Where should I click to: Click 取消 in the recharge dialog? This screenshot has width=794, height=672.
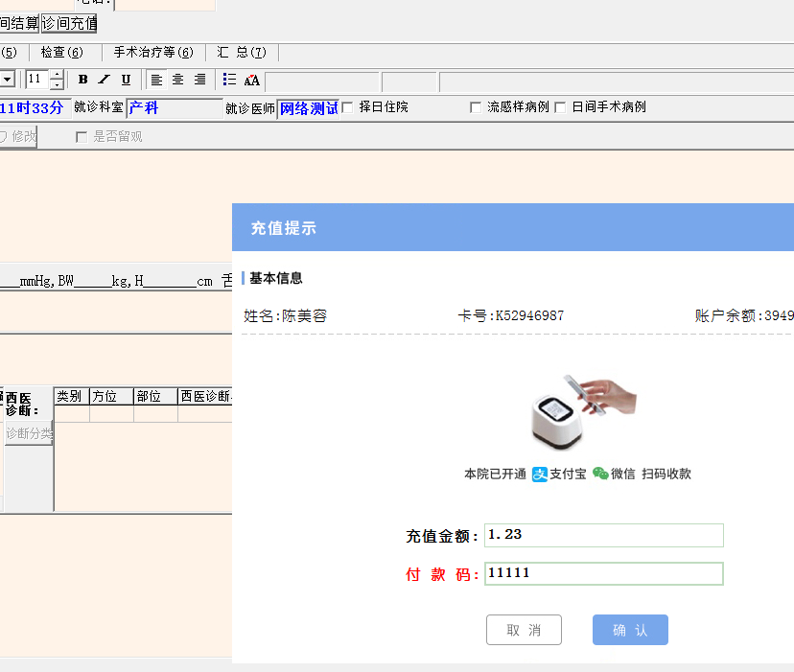[x=524, y=630]
